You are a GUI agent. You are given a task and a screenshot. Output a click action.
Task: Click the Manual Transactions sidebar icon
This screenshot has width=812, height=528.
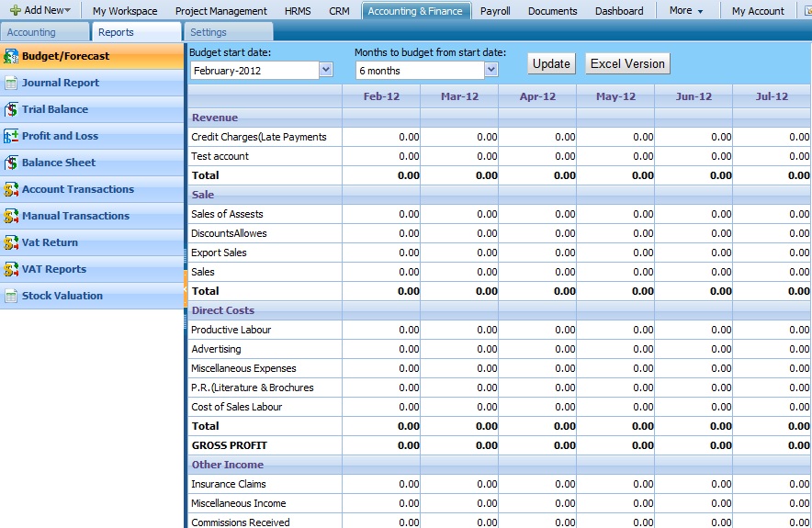pyautogui.click(x=11, y=216)
